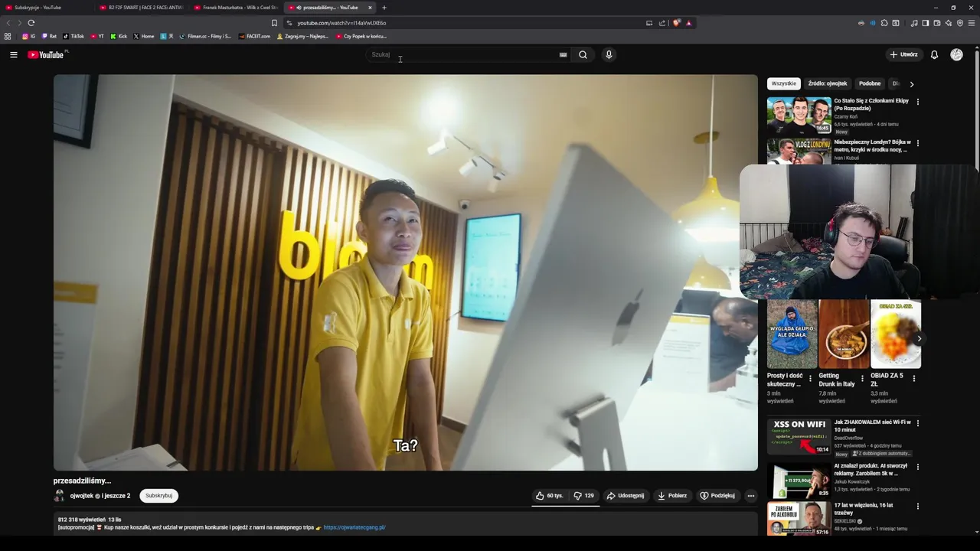Open the on-screen keyboard icon in search

[563, 54]
